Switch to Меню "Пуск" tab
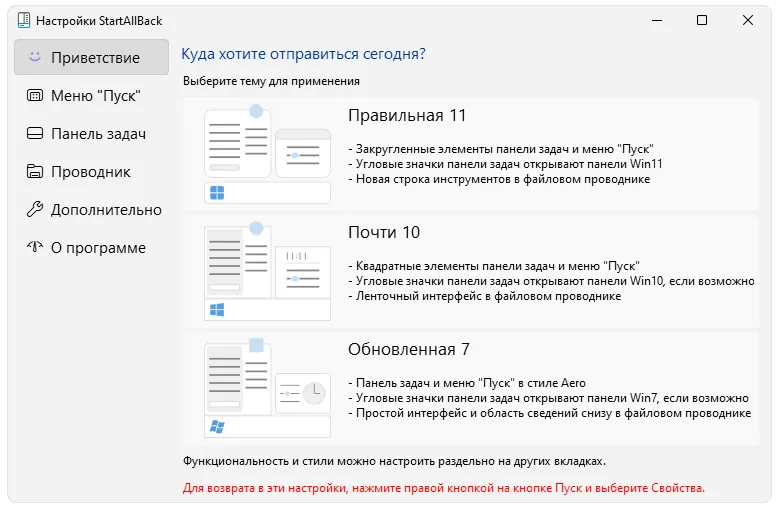The image size is (781, 510). (x=92, y=95)
